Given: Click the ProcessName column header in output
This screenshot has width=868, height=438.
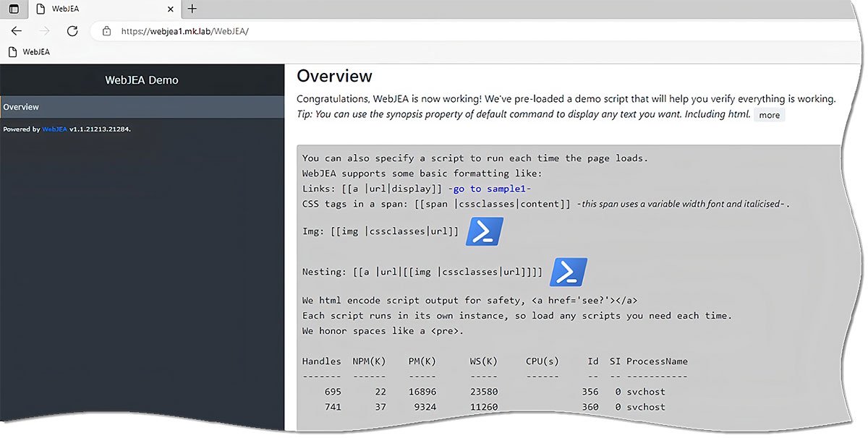Looking at the screenshot, I should click(657, 361).
